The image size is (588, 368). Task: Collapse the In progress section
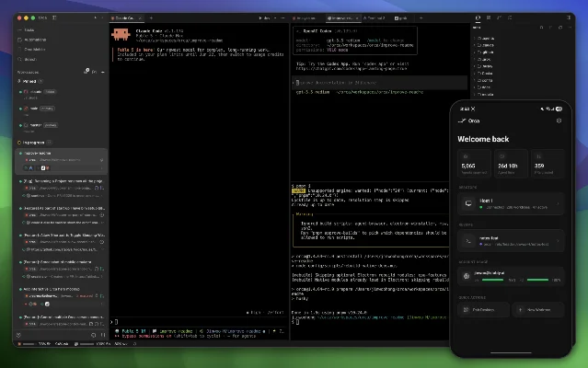click(34, 143)
